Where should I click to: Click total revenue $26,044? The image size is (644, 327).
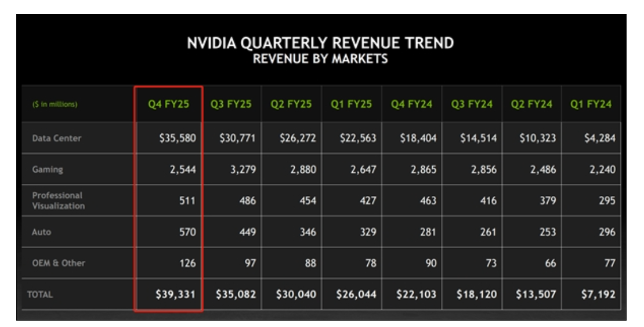point(356,294)
